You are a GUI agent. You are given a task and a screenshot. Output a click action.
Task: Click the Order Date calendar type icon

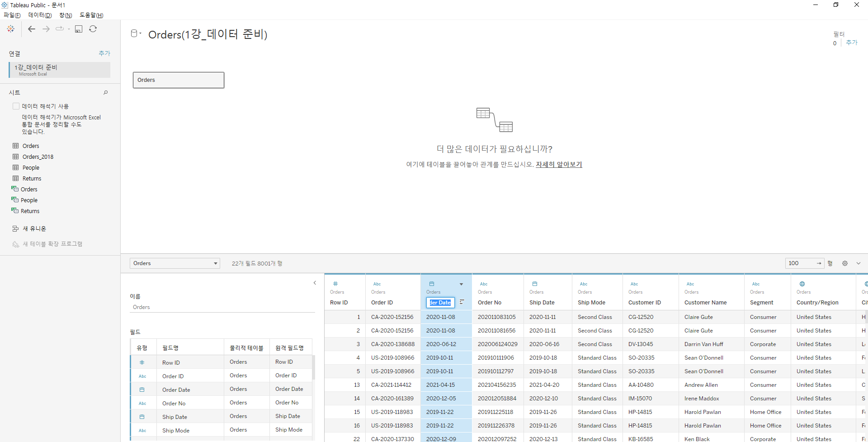432,284
